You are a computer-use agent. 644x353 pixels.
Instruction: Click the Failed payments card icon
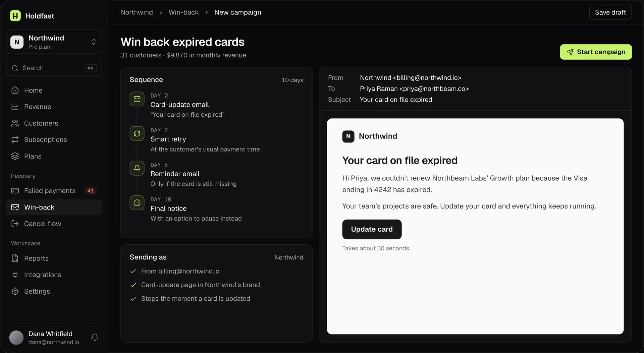point(15,191)
